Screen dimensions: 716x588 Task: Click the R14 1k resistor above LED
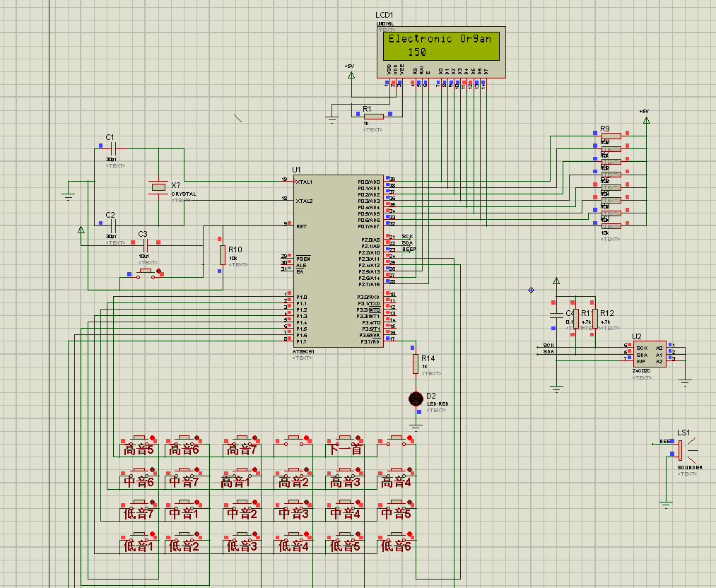point(416,363)
